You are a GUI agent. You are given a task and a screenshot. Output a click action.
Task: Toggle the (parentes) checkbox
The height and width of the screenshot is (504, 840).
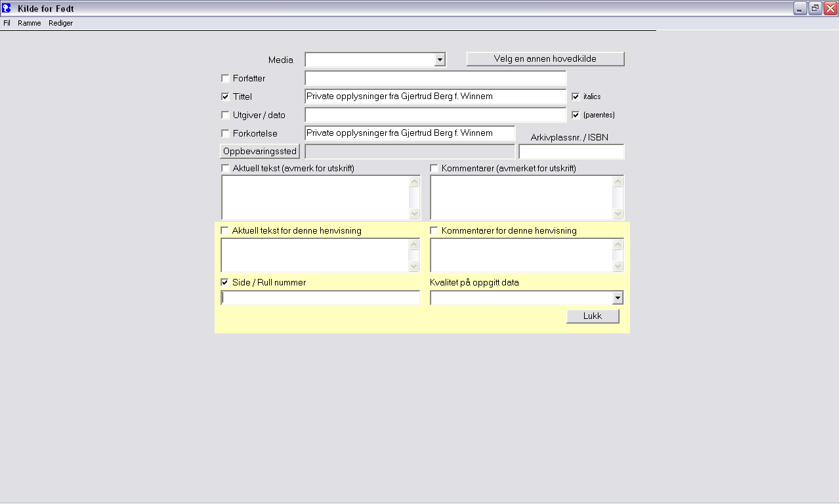[x=576, y=115]
